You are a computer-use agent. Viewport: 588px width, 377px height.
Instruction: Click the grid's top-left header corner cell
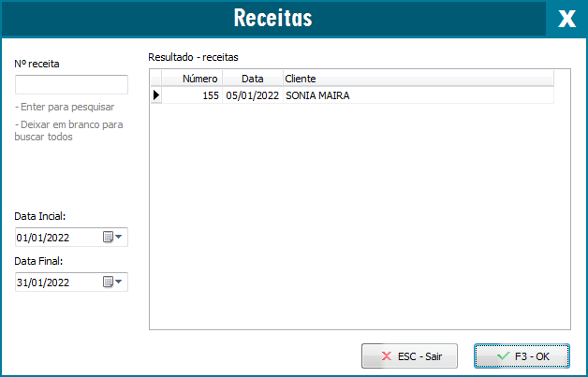[156, 79]
